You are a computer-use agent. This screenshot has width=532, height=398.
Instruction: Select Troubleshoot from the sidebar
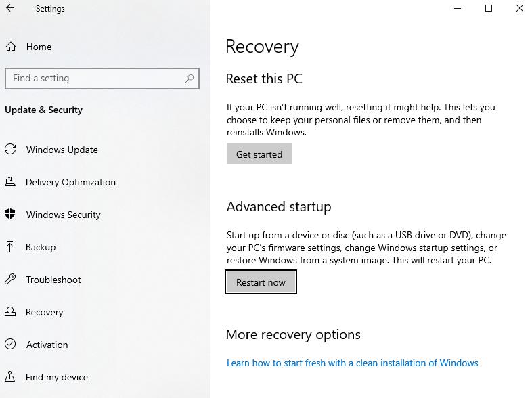[53, 280]
